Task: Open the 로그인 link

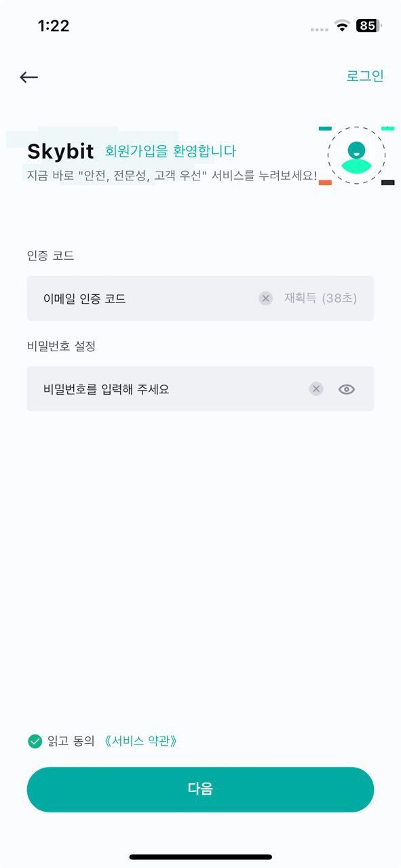Action: tap(365, 76)
